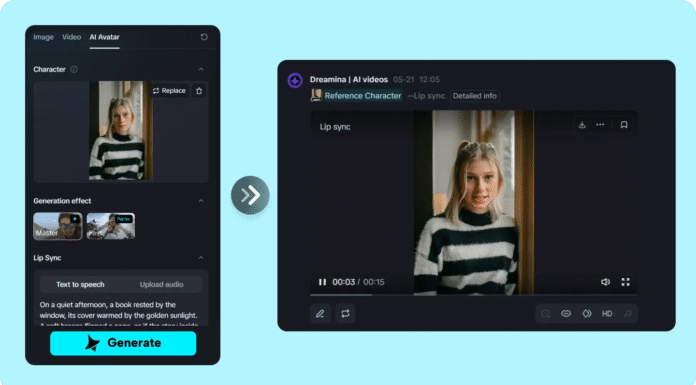This screenshot has width=696, height=385.
Task: Choose Upload audio mode
Action: 162,284
